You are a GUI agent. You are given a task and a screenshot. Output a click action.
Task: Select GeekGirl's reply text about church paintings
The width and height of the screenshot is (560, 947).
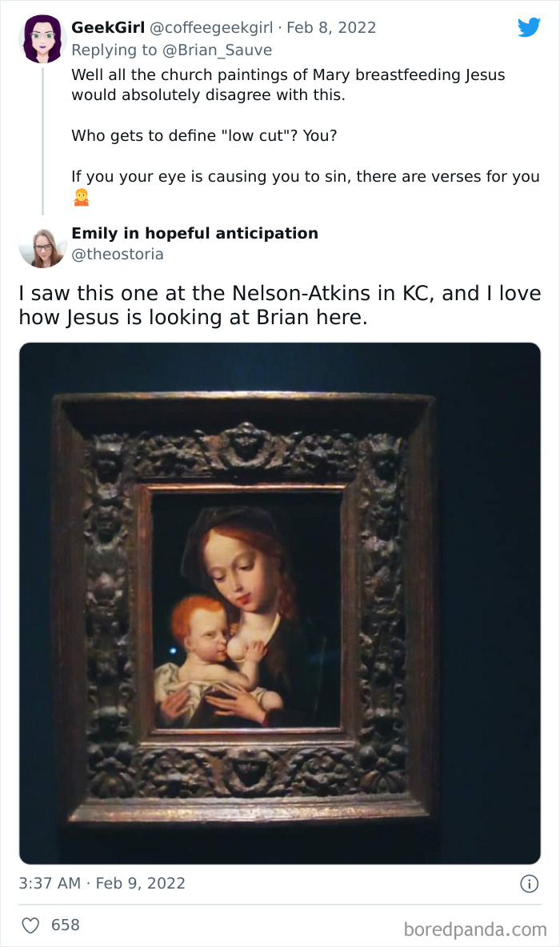[x=288, y=84]
